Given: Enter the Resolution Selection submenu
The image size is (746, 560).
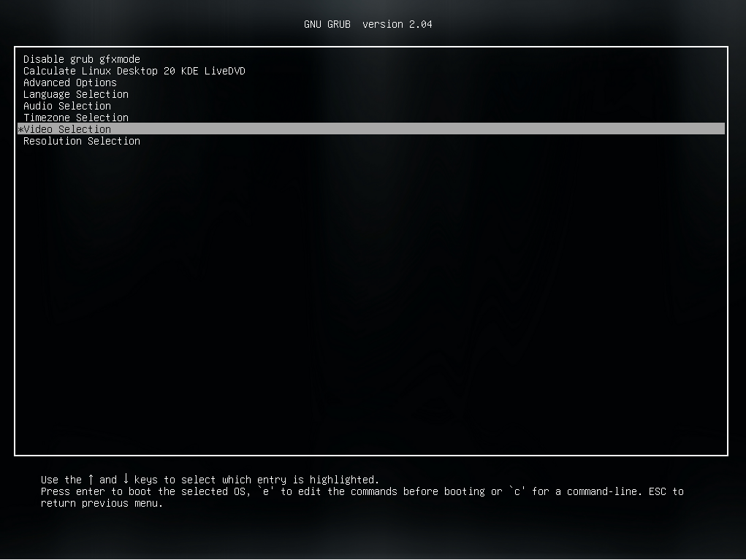Looking at the screenshot, I should pyautogui.click(x=81, y=141).
